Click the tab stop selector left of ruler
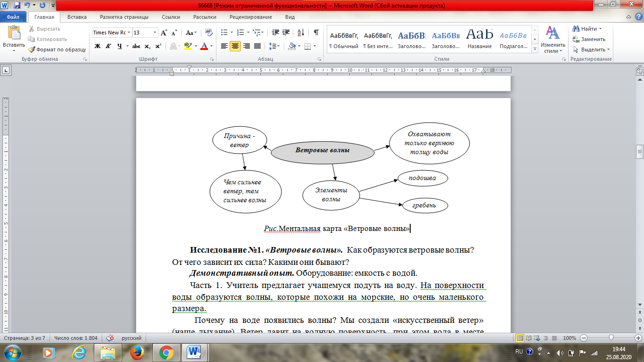Image resolution: width=644 pixels, height=362 pixels. (x=7, y=70)
